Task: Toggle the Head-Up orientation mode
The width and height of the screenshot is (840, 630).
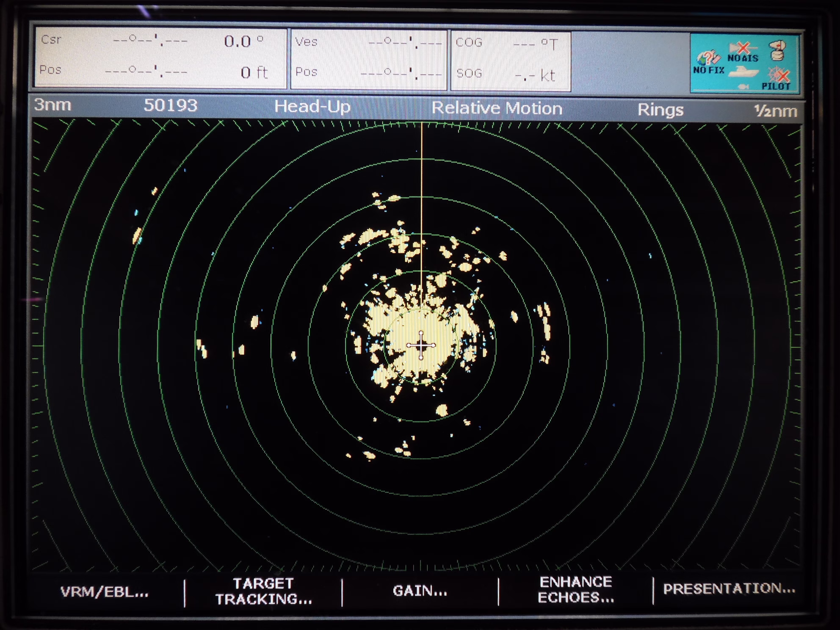Action: tap(312, 106)
